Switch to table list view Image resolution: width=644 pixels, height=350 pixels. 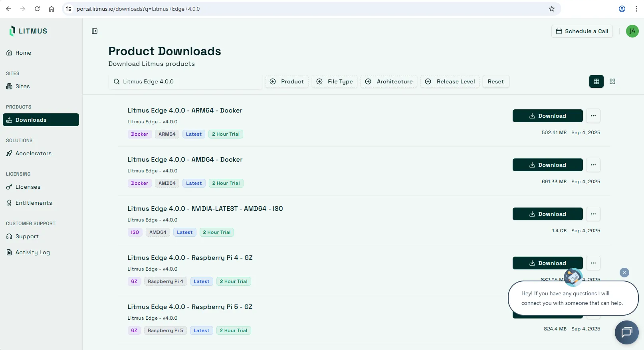coord(596,81)
